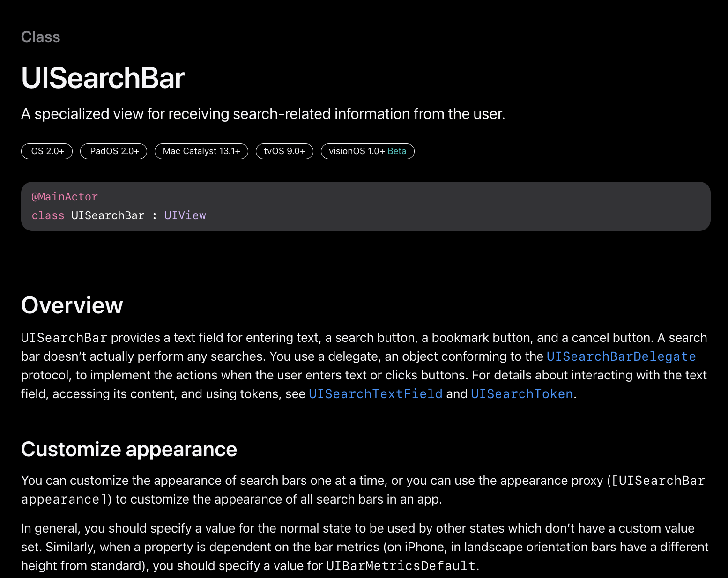Select the tvOS 9.0+ availability badge
The image size is (728, 578).
tap(284, 151)
